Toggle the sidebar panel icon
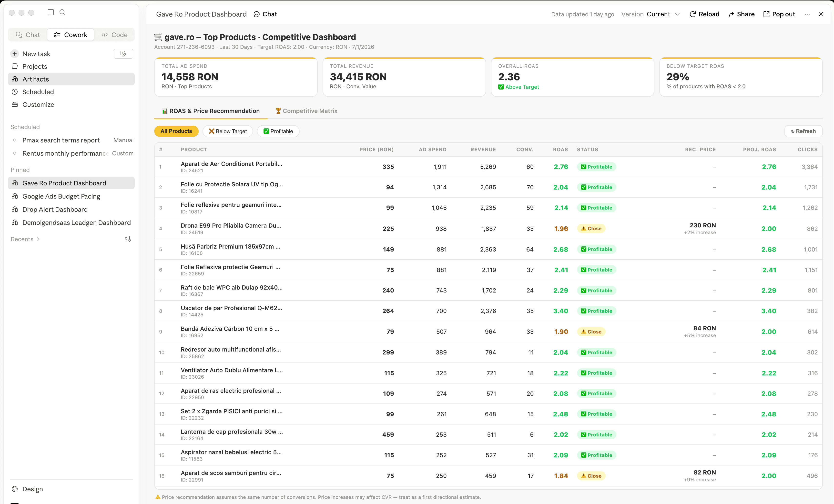Screen dimensions: 834x504 [x=51, y=12]
